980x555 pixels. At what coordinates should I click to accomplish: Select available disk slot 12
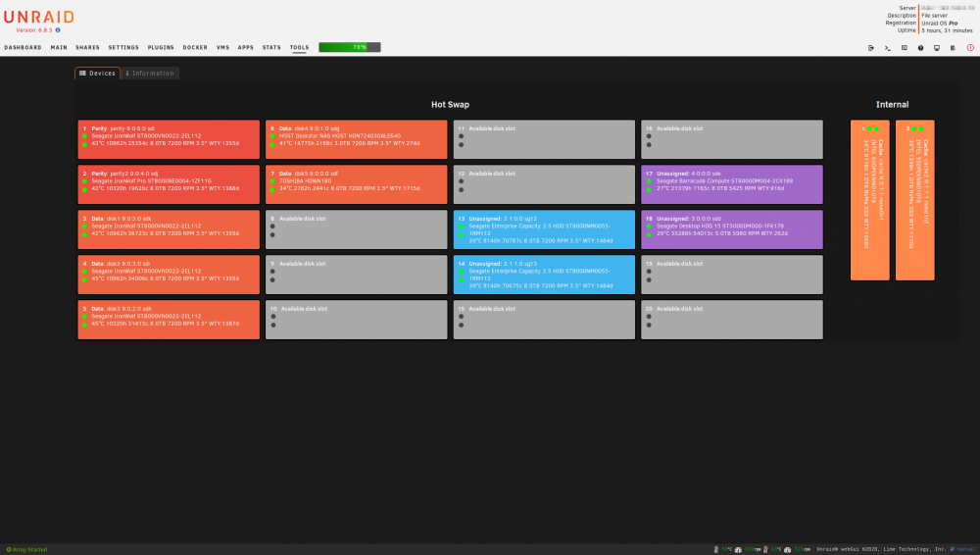pos(544,184)
